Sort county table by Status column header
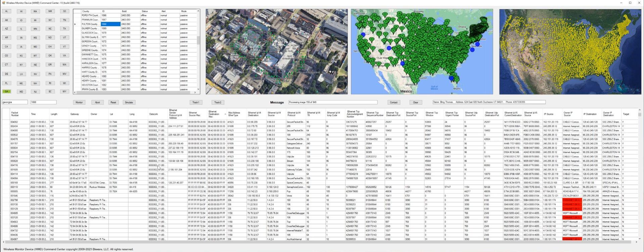Viewport: 644px width, 252px height. click(145, 11)
